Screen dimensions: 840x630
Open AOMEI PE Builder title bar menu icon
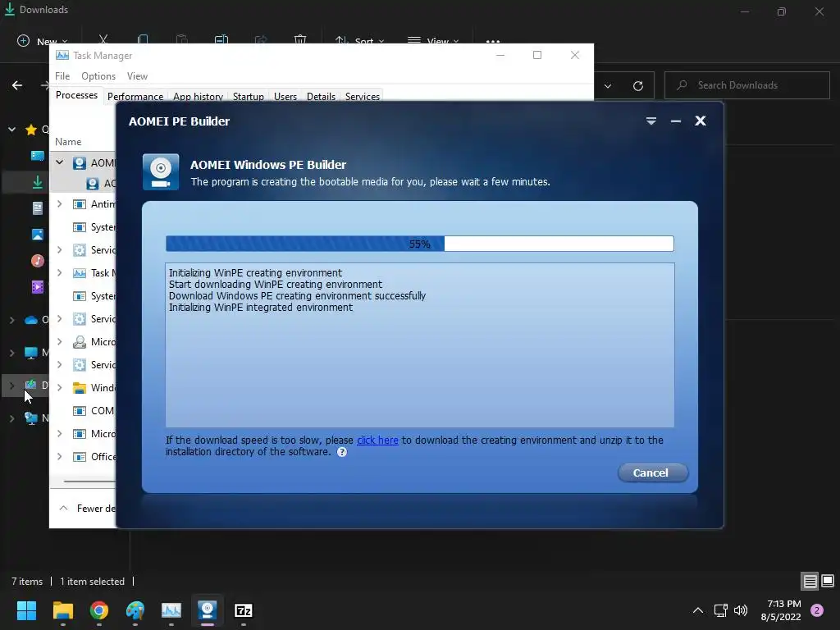pos(651,121)
